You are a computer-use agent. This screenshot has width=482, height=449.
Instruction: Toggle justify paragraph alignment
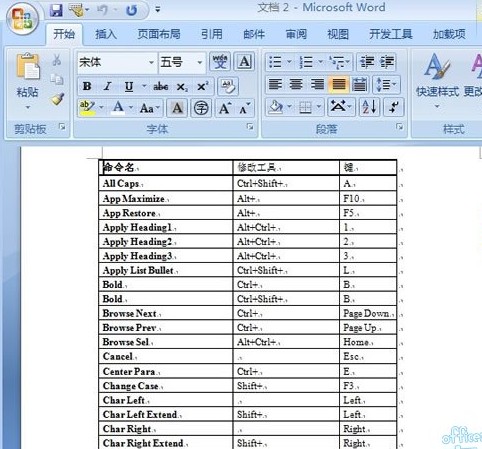click(x=338, y=84)
